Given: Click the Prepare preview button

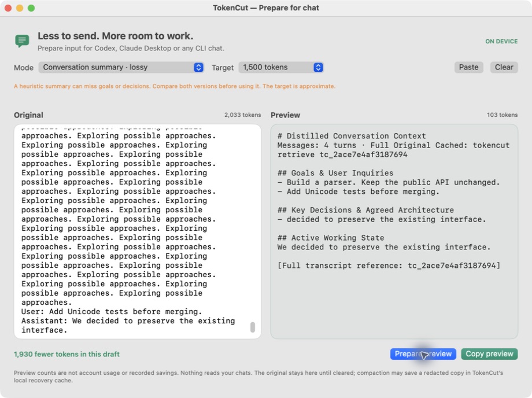Looking at the screenshot, I should pyautogui.click(x=423, y=354).
